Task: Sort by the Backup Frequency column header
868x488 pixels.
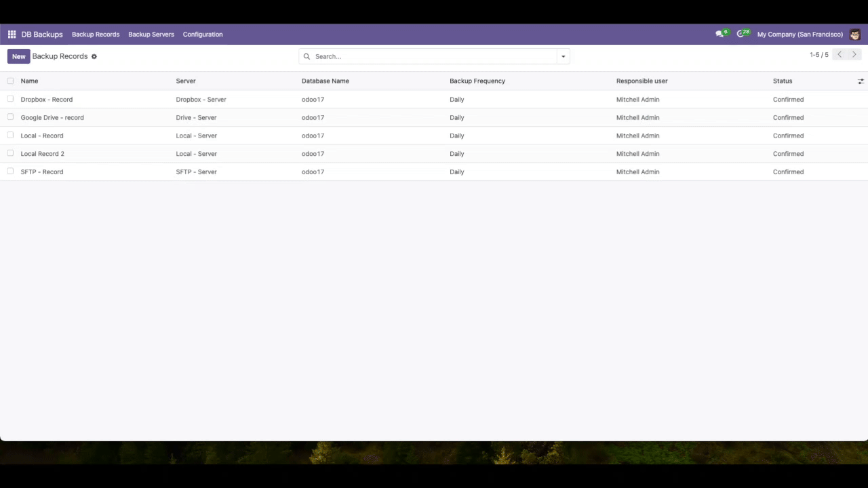Action: point(477,81)
